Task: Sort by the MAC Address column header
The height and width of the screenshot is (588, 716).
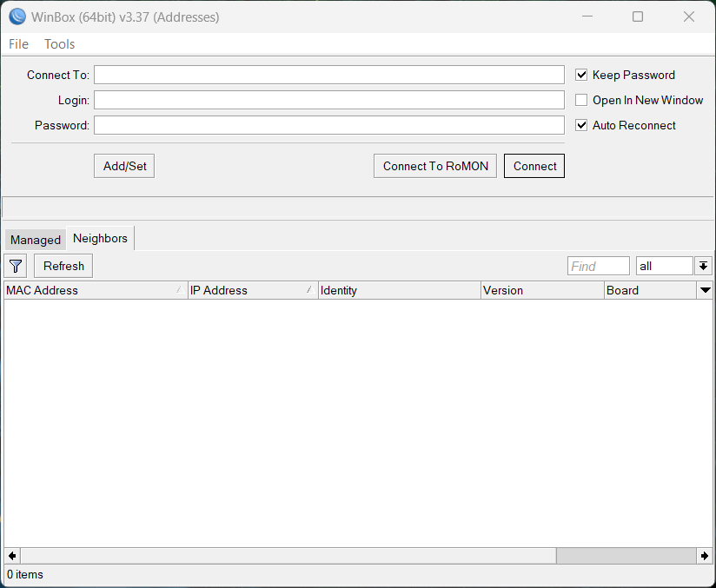Action: (x=96, y=290)
